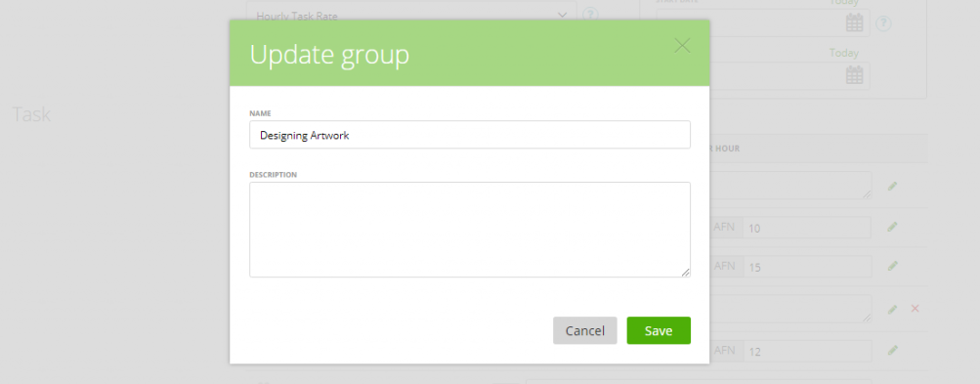Screen dimensions: 980x384
Task: Click the edit pencil in the AFN 10 row
Action: [x=892, y=227]
